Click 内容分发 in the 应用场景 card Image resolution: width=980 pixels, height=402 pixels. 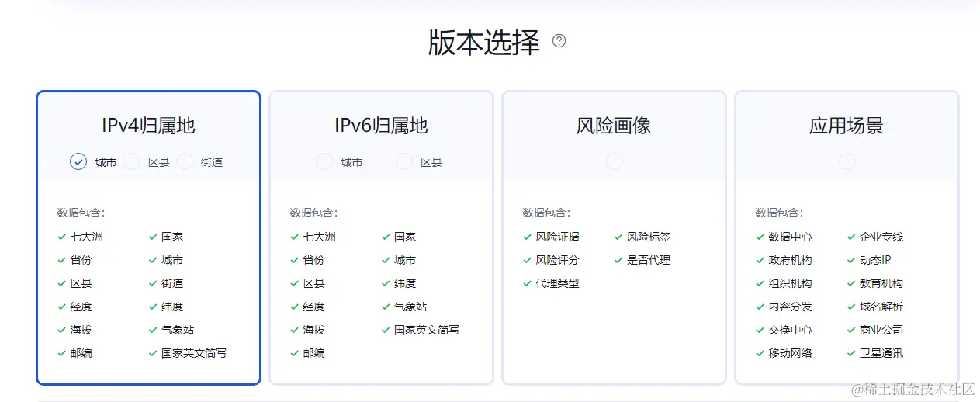[790, 307]
